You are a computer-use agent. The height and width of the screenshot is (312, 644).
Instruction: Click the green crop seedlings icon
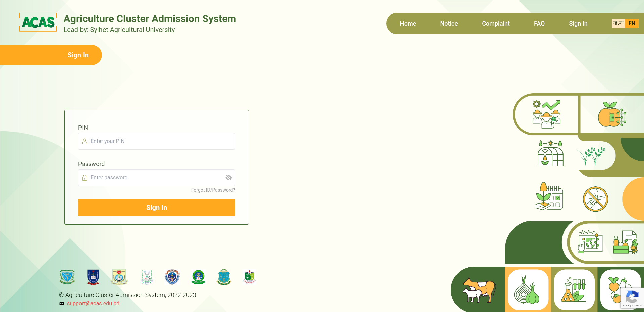(x=591, y=156)
